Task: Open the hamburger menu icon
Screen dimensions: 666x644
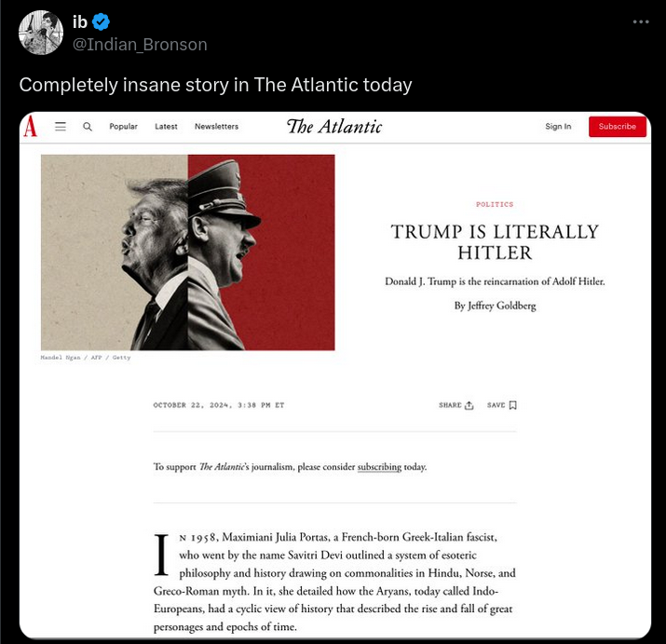Action: (61, 126)
